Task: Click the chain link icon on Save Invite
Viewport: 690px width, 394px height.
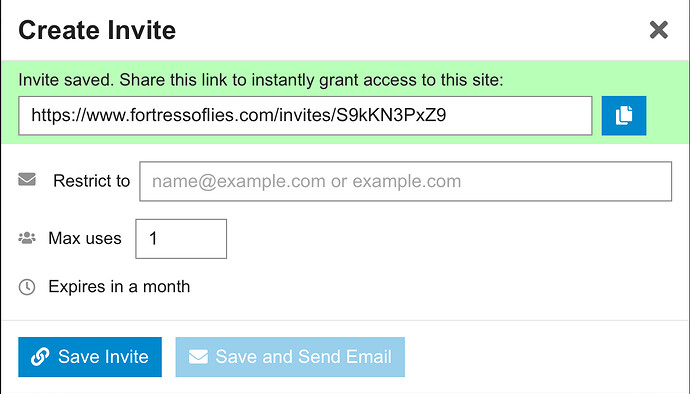Action: click(40, 357)
